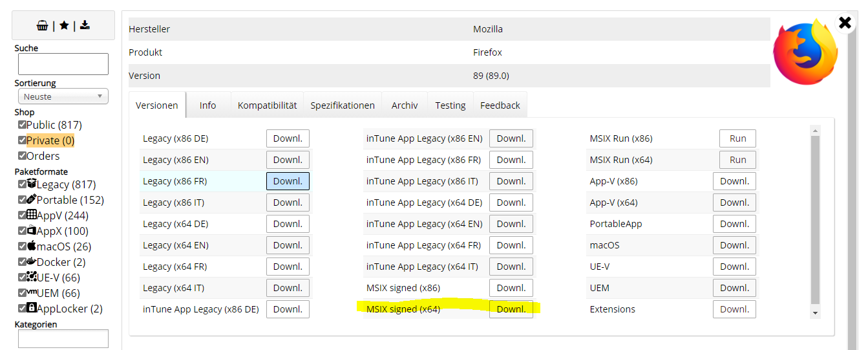Click the UE-V icon
The image size is (868, 350).
[32, 277]
